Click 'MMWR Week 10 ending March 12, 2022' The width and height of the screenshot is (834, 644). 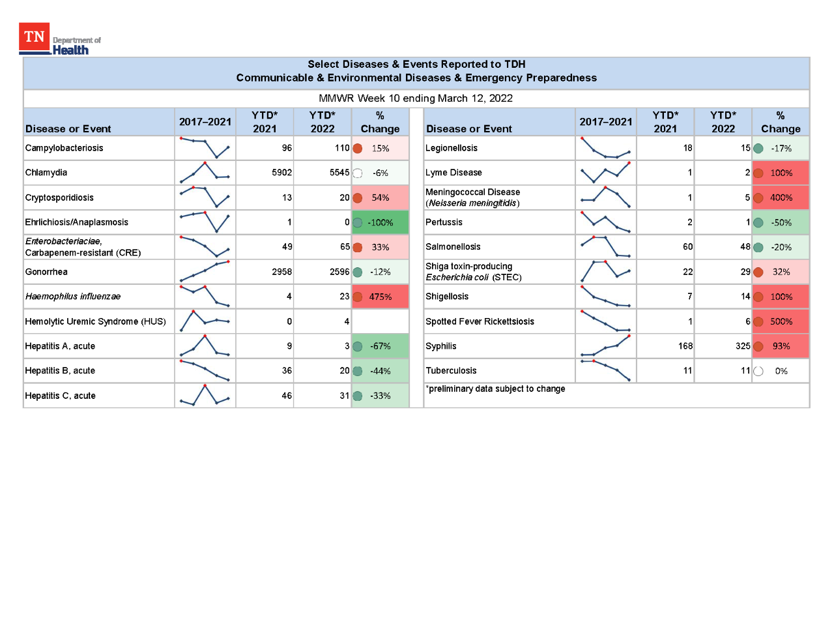pos(416,98)
